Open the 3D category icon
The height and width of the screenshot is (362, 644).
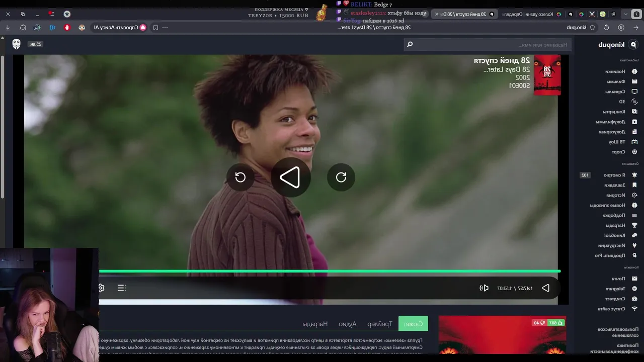click(x=634, y=102)
